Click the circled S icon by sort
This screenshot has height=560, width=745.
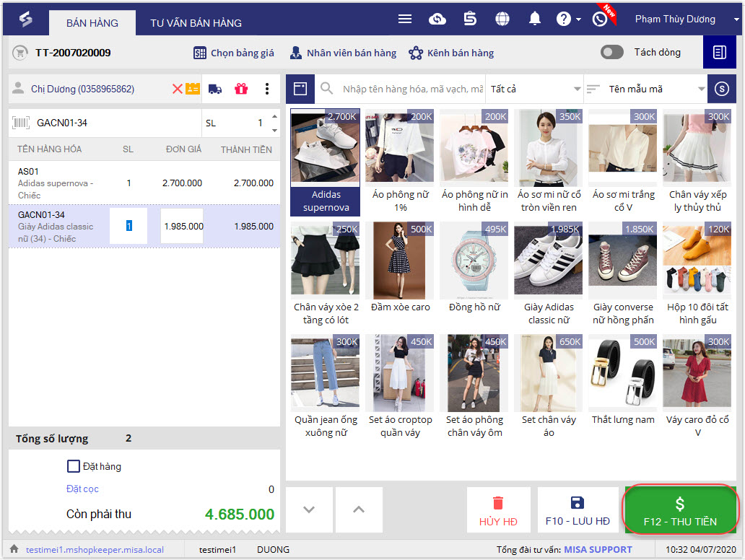pyautogui.click(x=722, y=89)
